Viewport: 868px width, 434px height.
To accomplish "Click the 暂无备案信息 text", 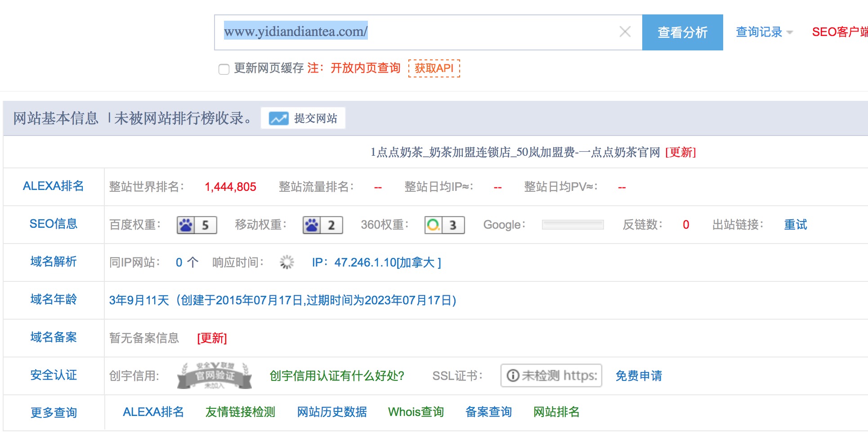I will tap(144, 338).
